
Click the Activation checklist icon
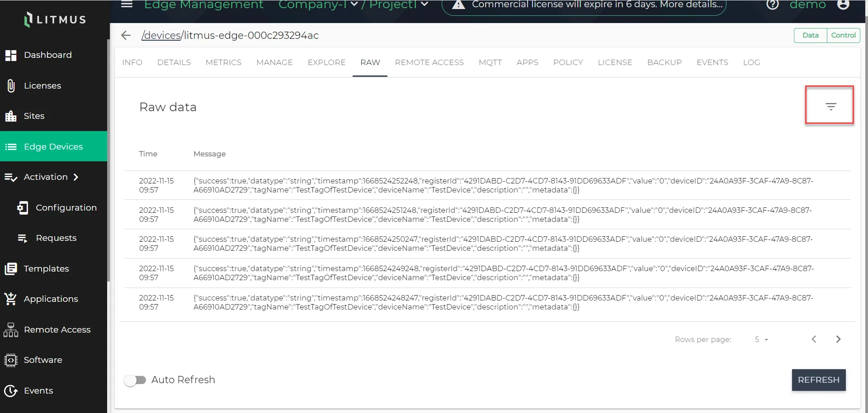point(11,177)
